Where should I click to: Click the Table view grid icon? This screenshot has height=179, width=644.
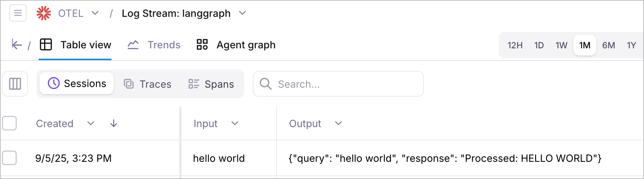click(x=46, y=45)
